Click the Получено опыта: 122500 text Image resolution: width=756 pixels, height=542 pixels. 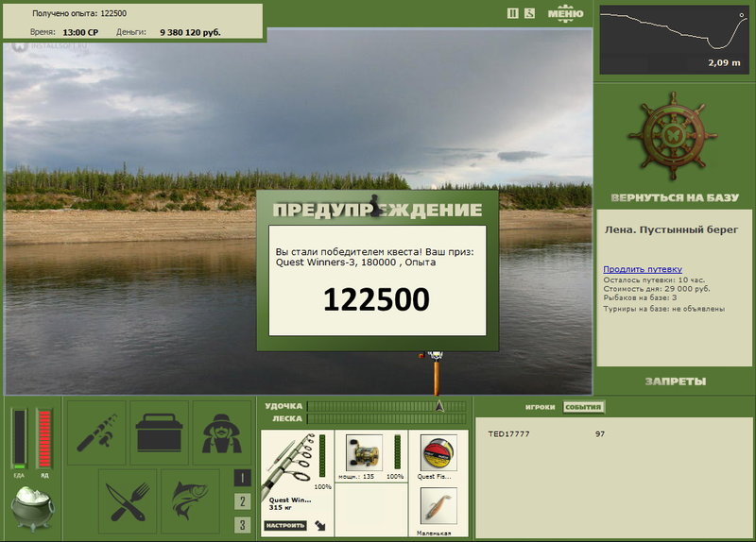coord(79,13)
